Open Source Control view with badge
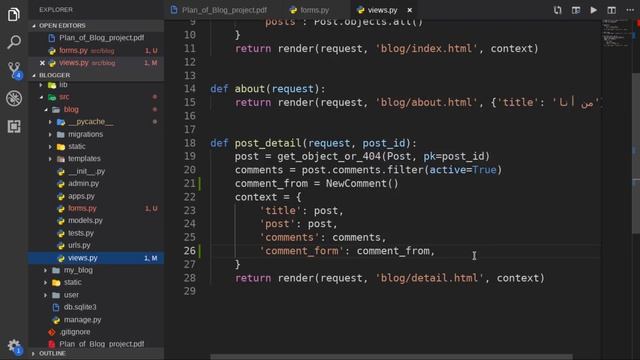 (14, 70)
